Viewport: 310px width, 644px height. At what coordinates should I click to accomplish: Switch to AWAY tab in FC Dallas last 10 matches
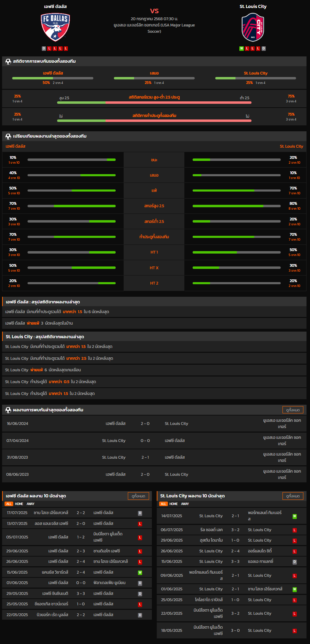click(31, 504)
